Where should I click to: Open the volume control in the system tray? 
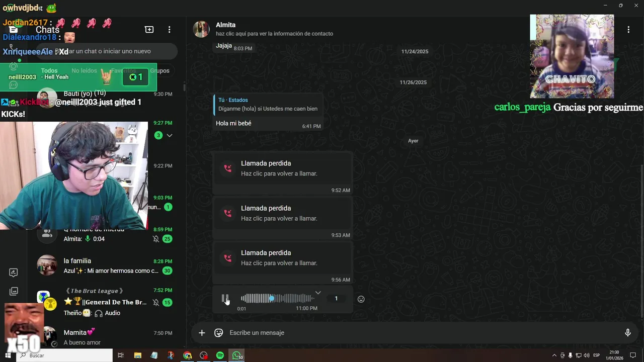(587, 355)
